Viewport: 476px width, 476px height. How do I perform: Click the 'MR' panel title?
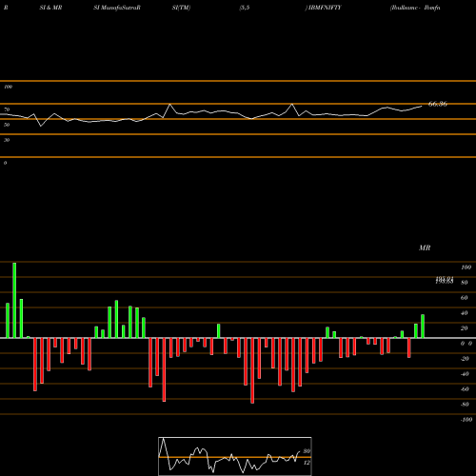425,248
